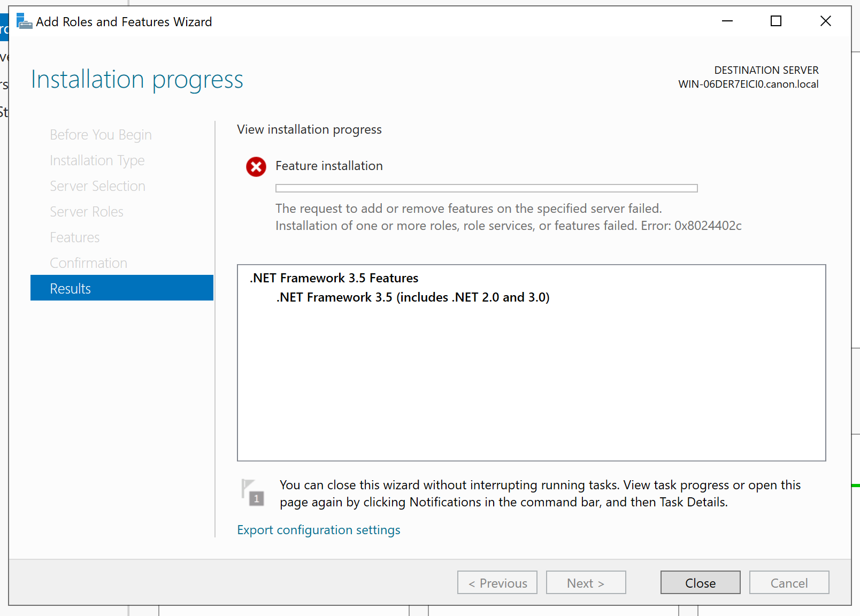This screenshot has height=616, width=860.
Task: Open Export configuration settings link
Action: point(319,530)
